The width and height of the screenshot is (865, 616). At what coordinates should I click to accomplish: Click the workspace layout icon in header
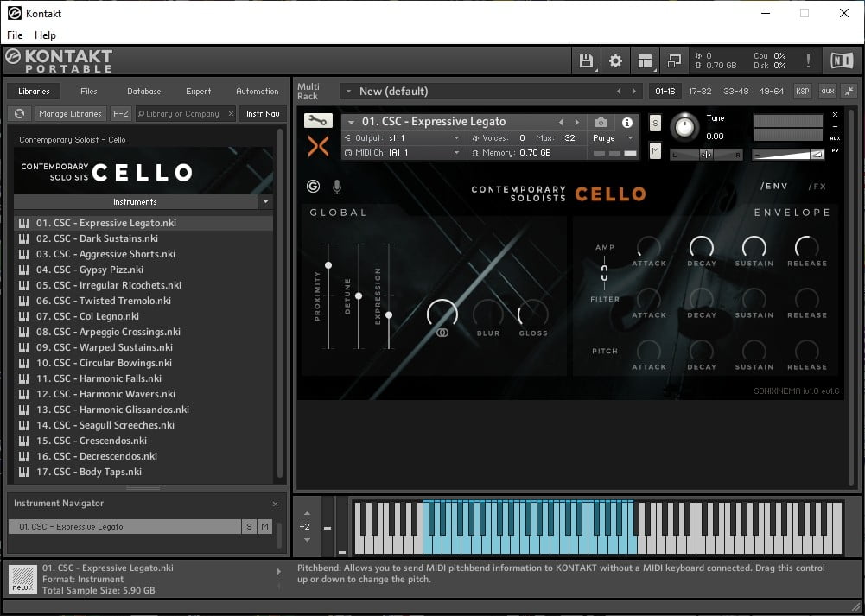[645, 60]
